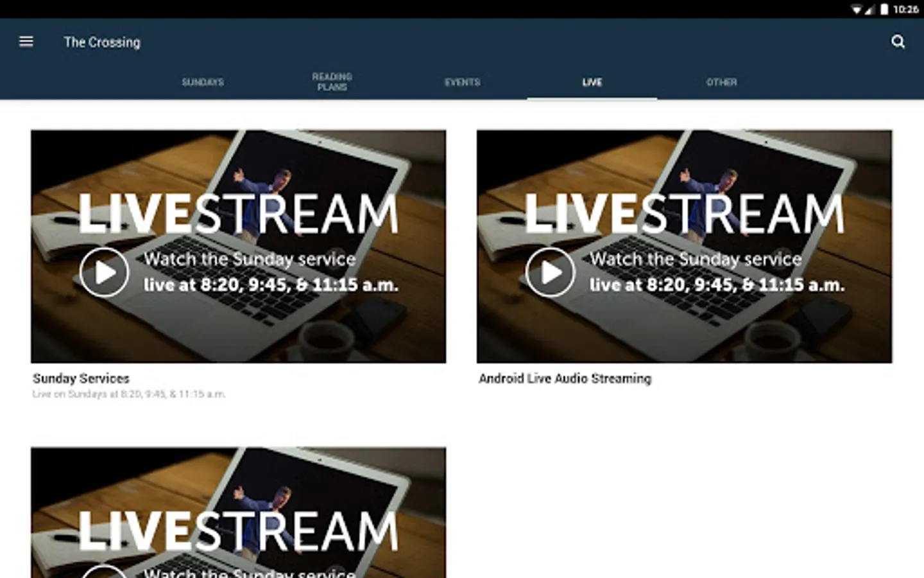The height and width of the screenshot is (578, 924).
Task: Switch to the EVENTS tab
Action: 463,82
